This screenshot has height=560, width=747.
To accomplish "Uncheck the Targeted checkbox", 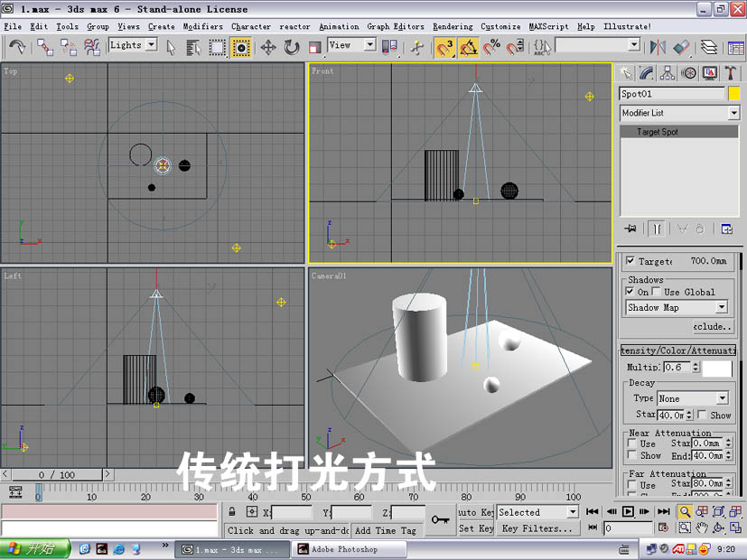I will (x=630, y=261).
